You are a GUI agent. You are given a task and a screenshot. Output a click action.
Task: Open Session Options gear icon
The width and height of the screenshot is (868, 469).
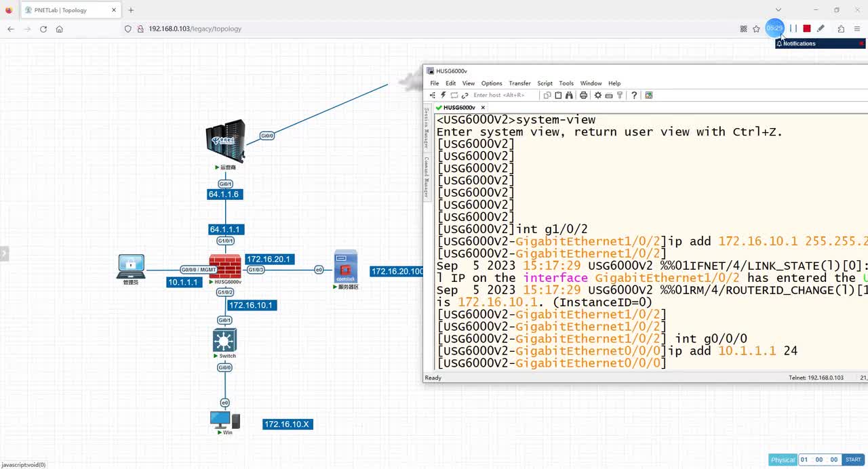pyautogui.click(x=598, y=95)
